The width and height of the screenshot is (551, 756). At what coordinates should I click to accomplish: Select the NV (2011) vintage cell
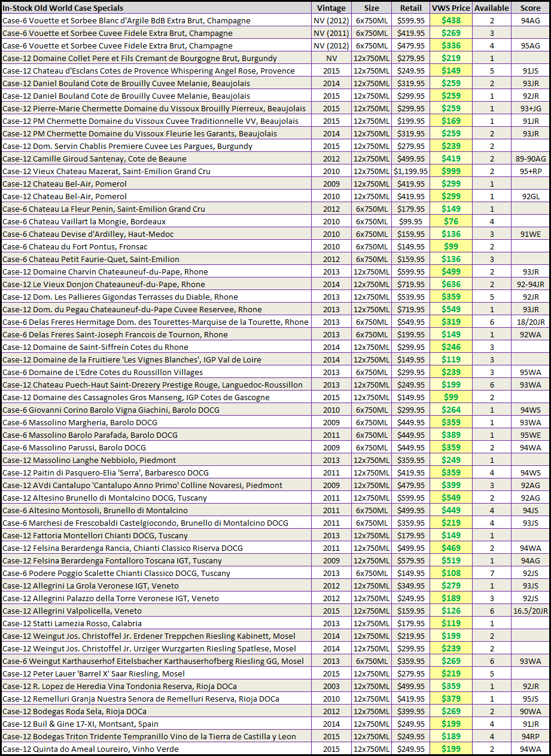(331, 33)
